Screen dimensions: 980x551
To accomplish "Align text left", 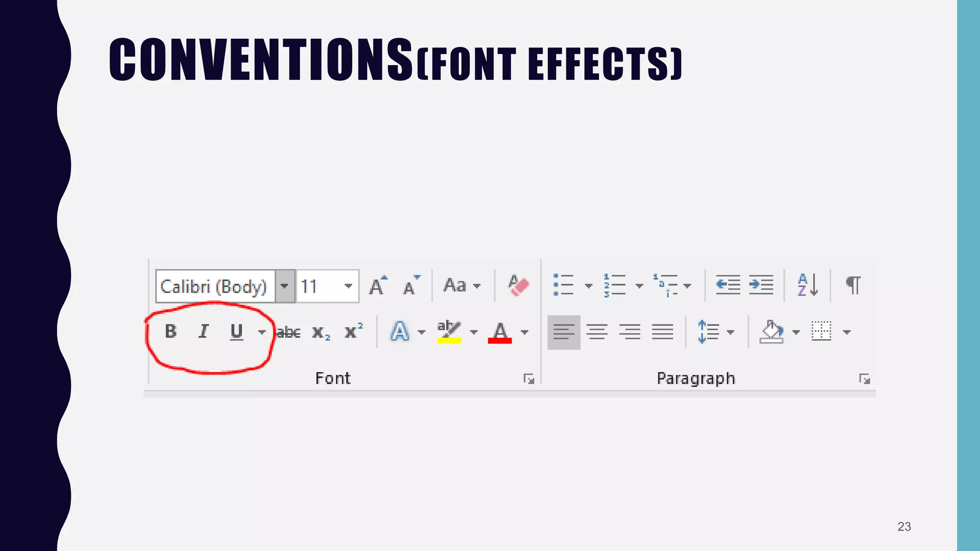I will click(x=564, y=332).
